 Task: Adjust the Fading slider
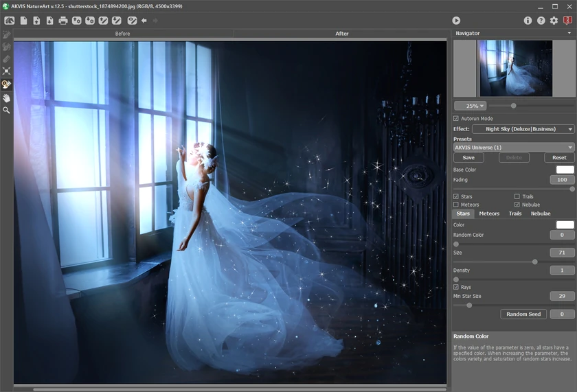(x=572, y=189)
